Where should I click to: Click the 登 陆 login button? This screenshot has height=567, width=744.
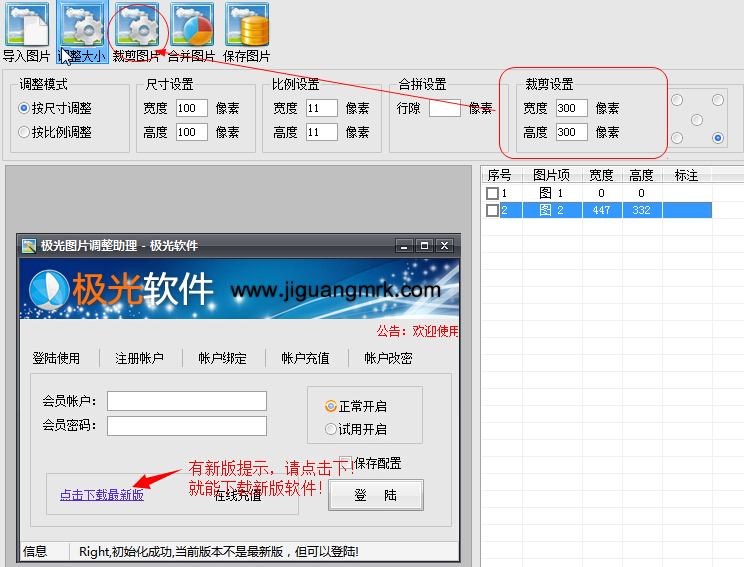376,495
